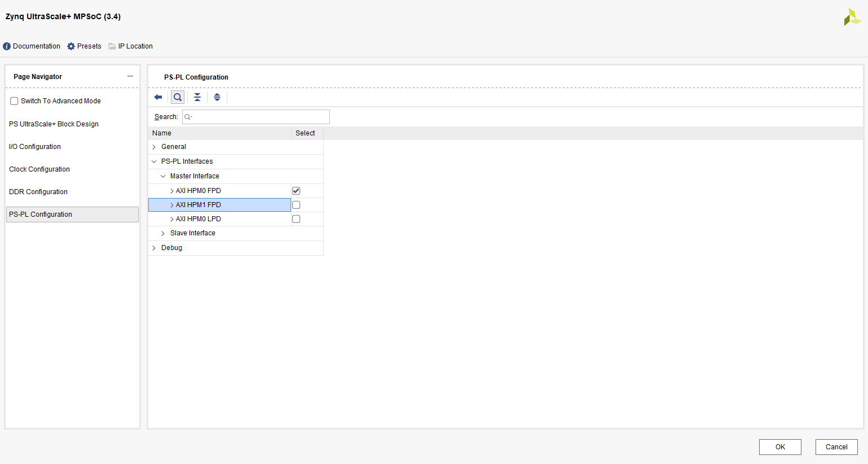Open Documentation info icon
Image resolution: width=868 pixels, height=464 pixels.
(7, 46)
